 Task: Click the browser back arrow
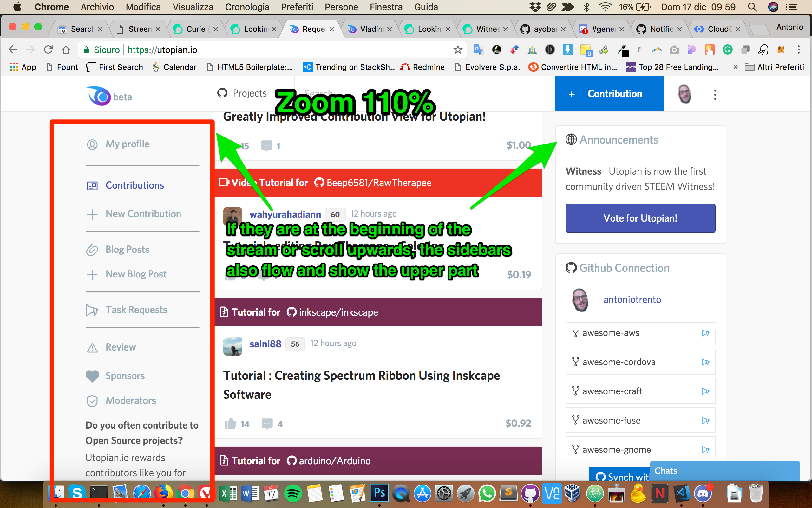coord(13,50)
